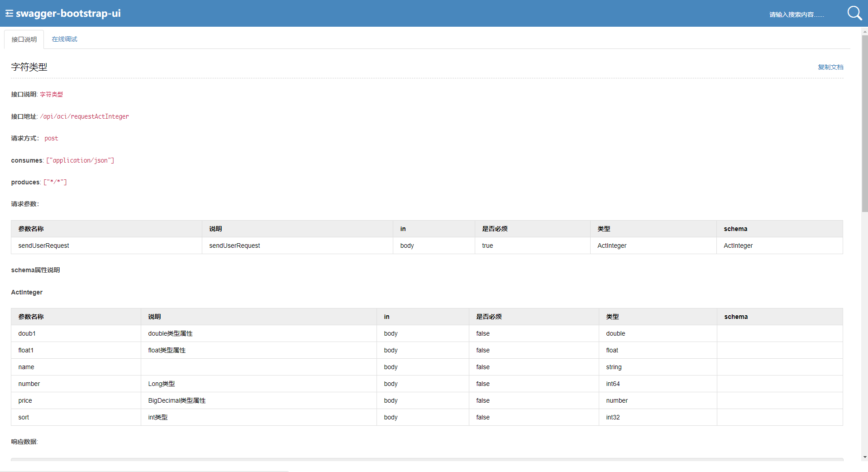868x472 pixels.
Task: Select the post request method value
Action: pos(51,138)
